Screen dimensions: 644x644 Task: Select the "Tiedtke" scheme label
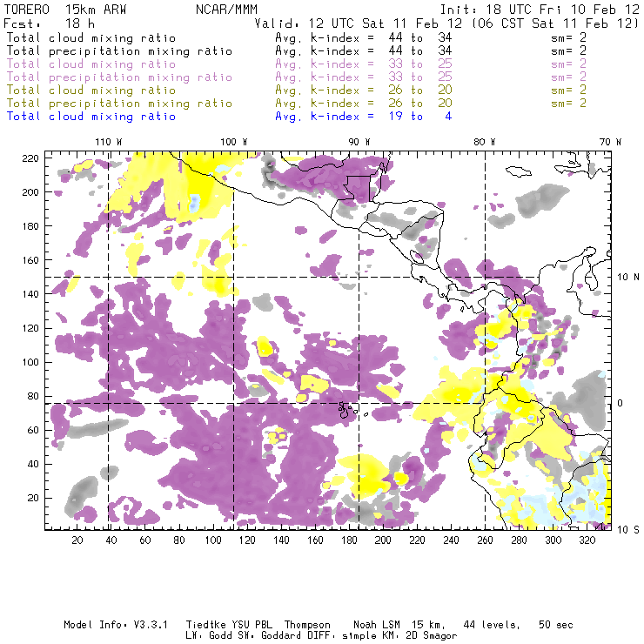(x=205, y=625)
